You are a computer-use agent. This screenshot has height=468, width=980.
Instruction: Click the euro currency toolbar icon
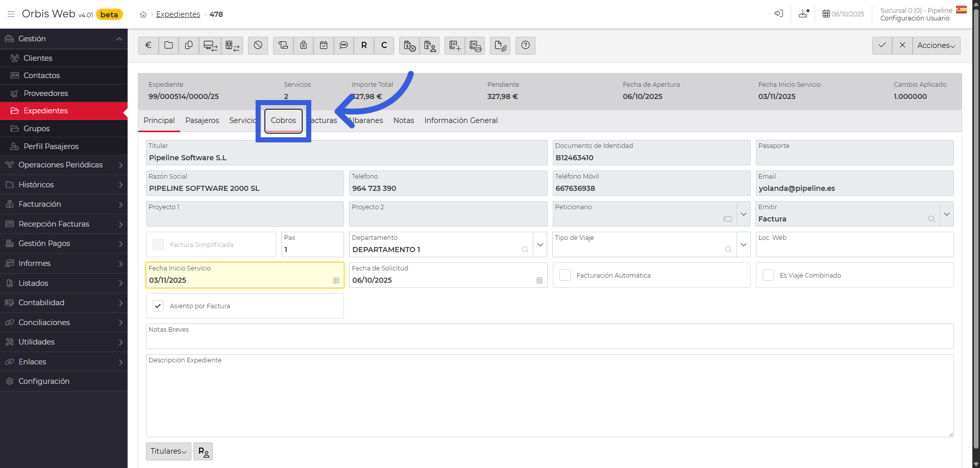148,45
